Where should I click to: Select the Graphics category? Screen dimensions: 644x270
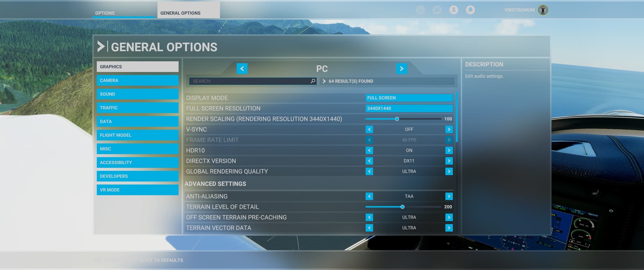coord(138,66)
